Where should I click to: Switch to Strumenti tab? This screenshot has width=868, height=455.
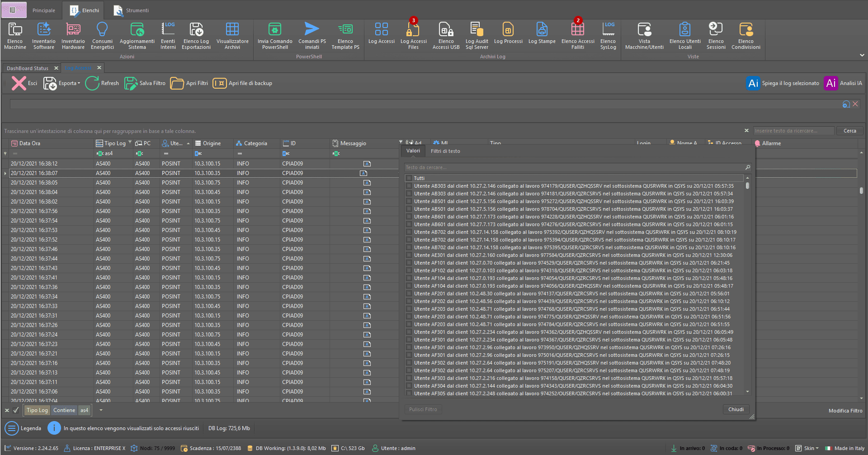[x=131, y=10]
